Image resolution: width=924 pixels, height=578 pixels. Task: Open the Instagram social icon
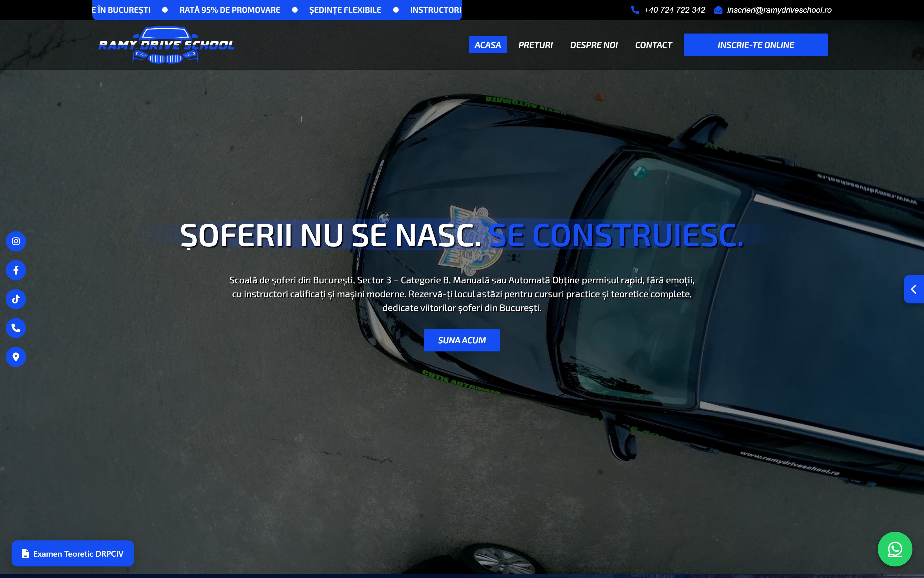coord(16,241)
